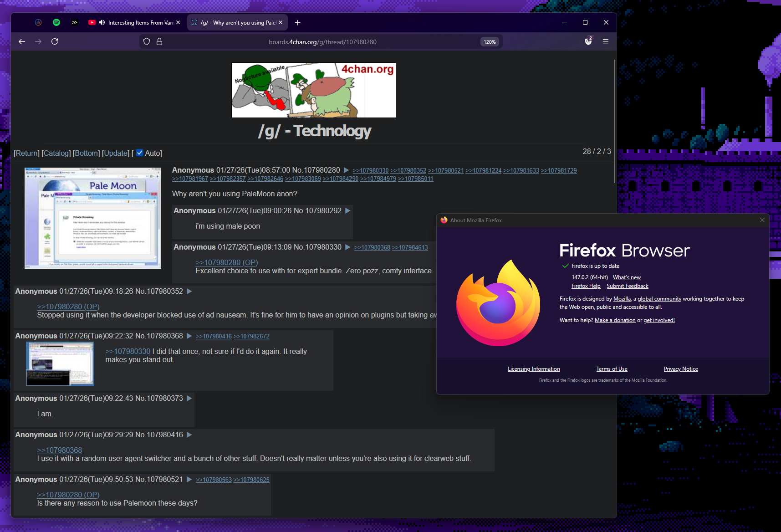Open Terms of Use link
Image resolution: width=781 pixels, height=532 pixels.
pyautogui.click(x=612, y=369)
